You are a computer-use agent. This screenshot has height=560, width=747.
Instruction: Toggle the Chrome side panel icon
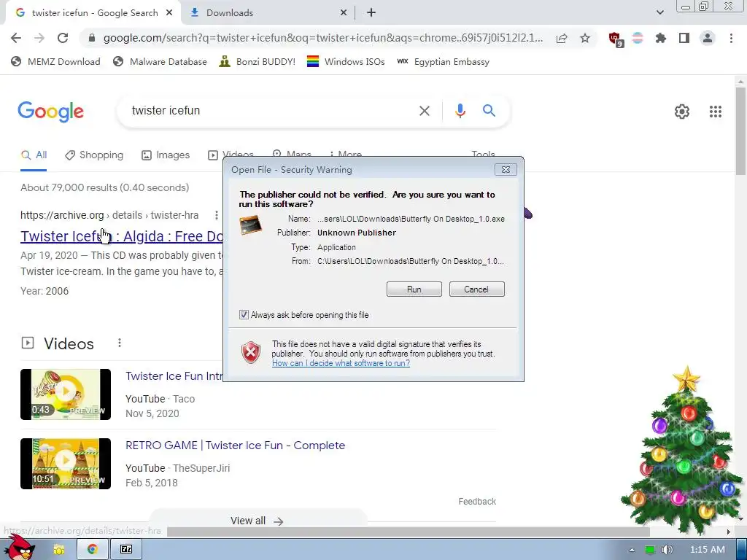pos(684,38)
